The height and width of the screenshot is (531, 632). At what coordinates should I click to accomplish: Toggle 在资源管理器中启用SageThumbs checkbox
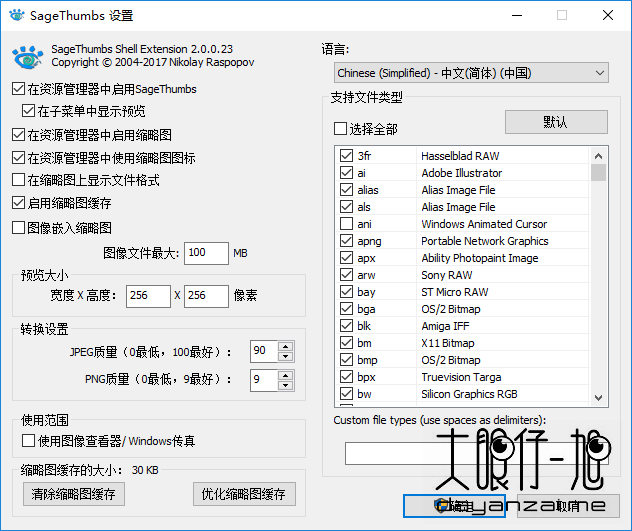[x=18, y=89]
